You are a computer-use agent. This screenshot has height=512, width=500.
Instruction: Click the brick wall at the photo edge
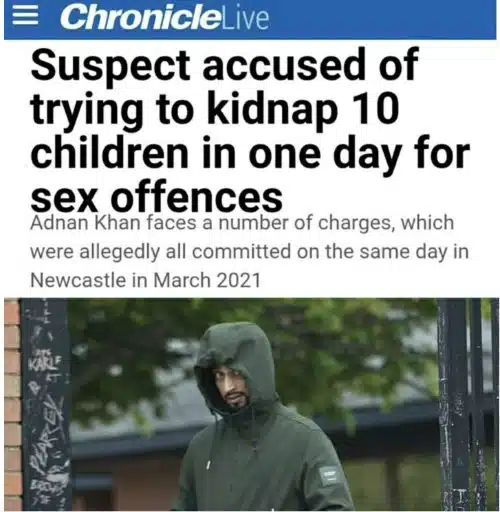(x=12, y=405)
